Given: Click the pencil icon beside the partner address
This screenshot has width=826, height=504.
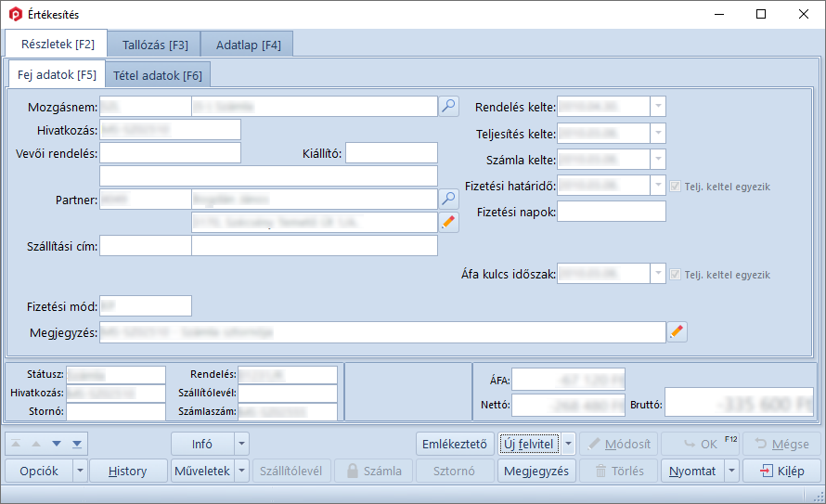Looking at the screenshot, I should coord(449,222).
